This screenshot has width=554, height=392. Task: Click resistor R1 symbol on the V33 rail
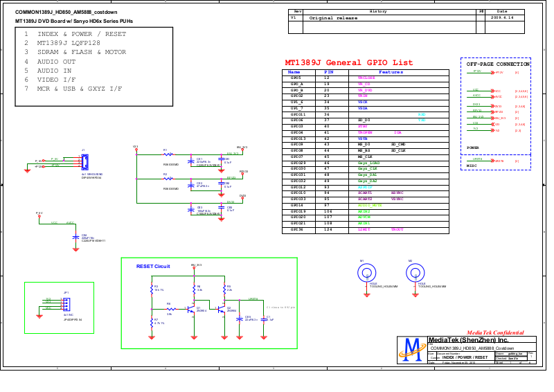point(170,154)
